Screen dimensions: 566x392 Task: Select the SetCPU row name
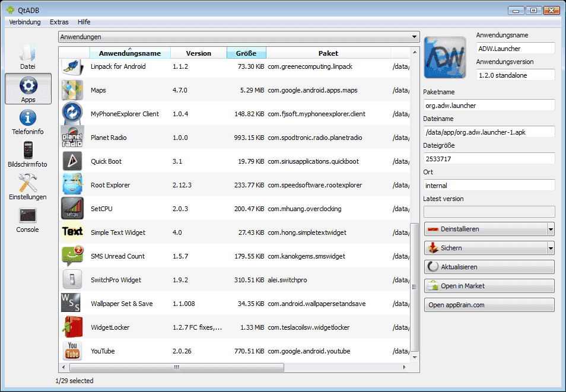101,209
